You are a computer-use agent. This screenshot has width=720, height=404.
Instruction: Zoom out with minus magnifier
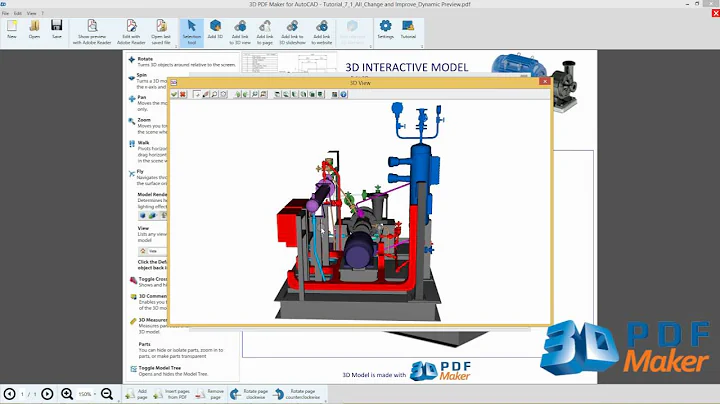(x=107, y=394)
